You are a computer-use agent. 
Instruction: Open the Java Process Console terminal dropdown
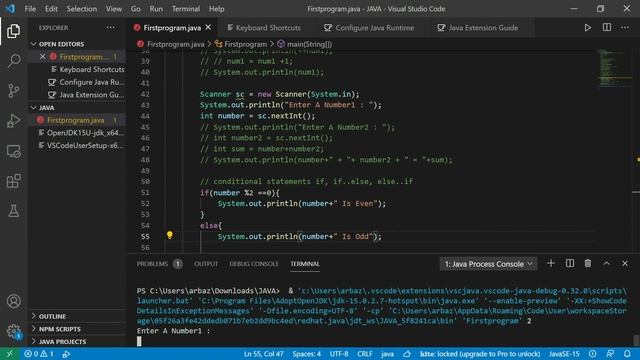(488, 264)
